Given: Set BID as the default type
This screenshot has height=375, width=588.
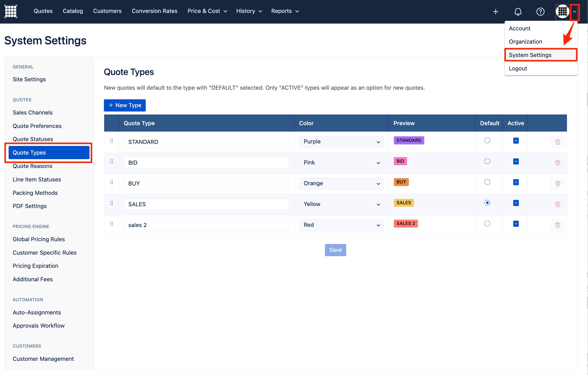Looking at the screenshot, I should 487,161.
